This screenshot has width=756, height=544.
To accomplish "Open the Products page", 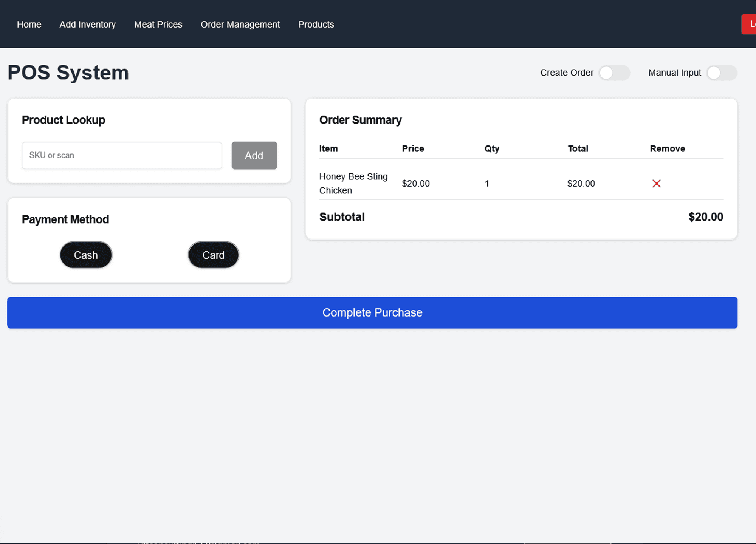I will click(316, 24).
